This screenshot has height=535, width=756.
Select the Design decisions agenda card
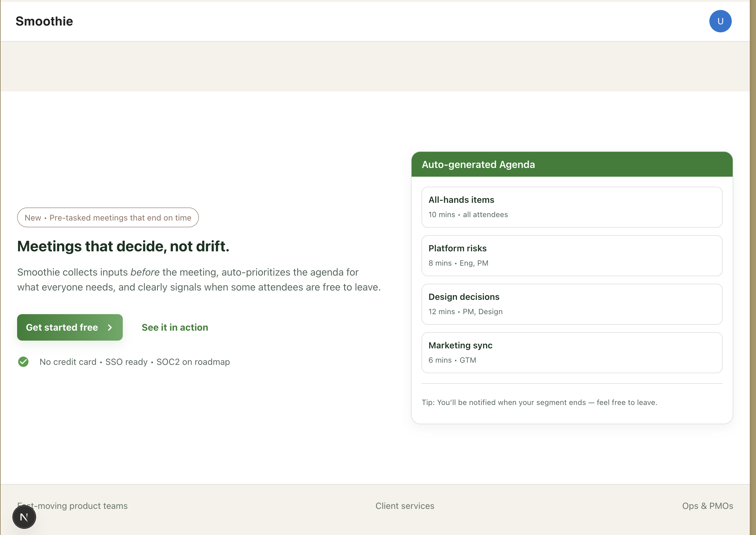pos(572,304)
